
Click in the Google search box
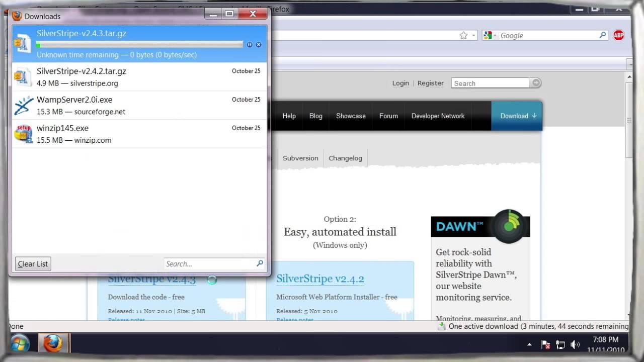coord(548,35)
